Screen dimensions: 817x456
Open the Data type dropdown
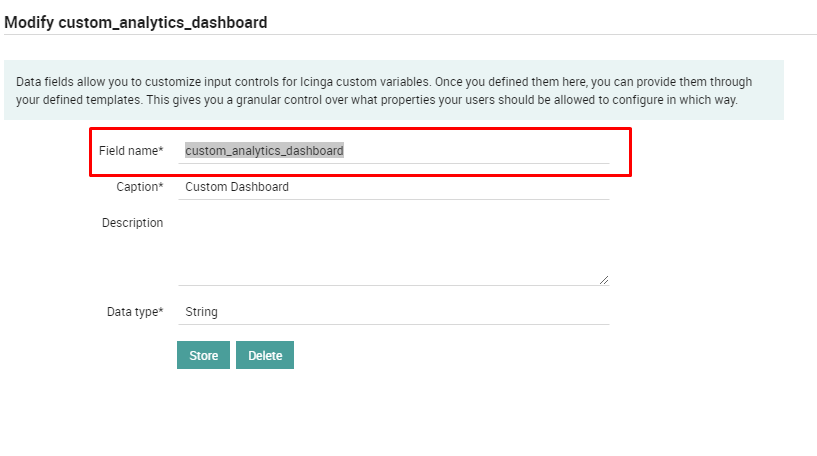[x=392, y=312]
